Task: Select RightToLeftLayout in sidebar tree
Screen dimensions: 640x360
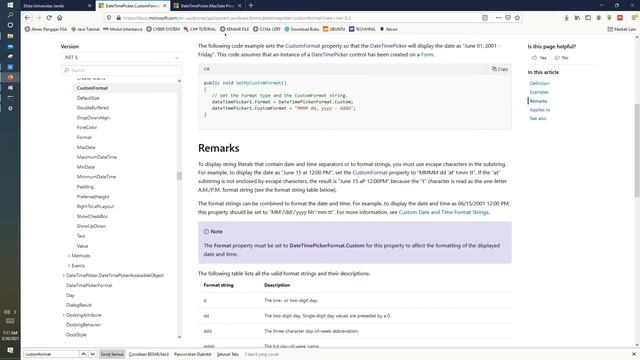Action: click(x=95, y=207)
